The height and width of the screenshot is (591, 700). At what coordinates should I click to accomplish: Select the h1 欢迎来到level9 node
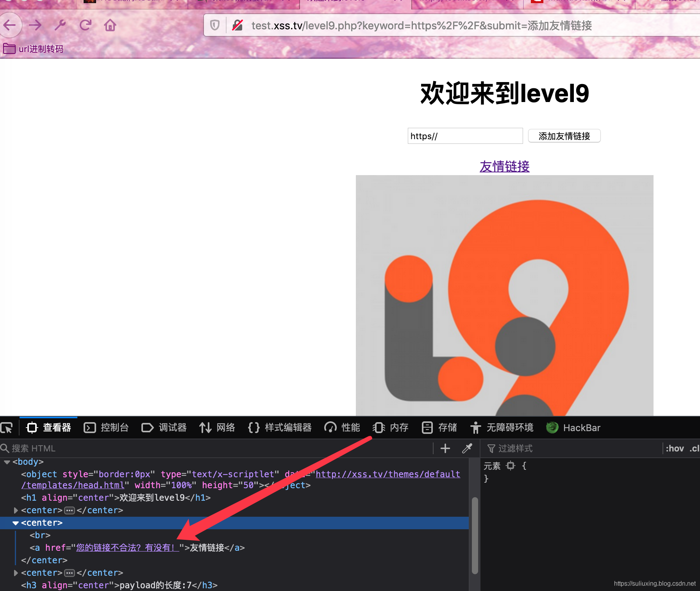pos(116,498)
